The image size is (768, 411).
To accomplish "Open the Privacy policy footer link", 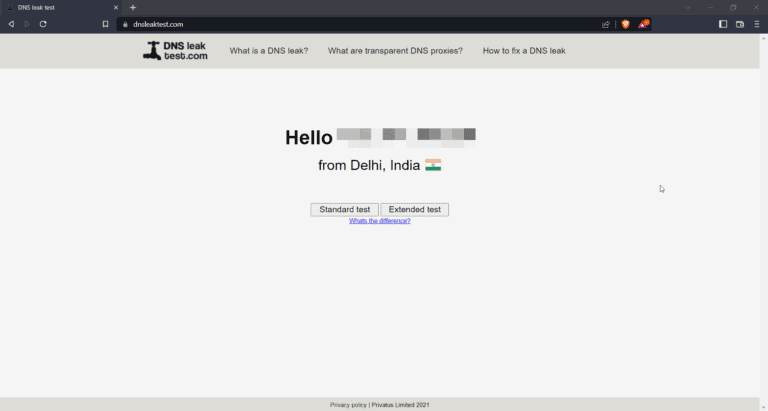I will (348, 405).
